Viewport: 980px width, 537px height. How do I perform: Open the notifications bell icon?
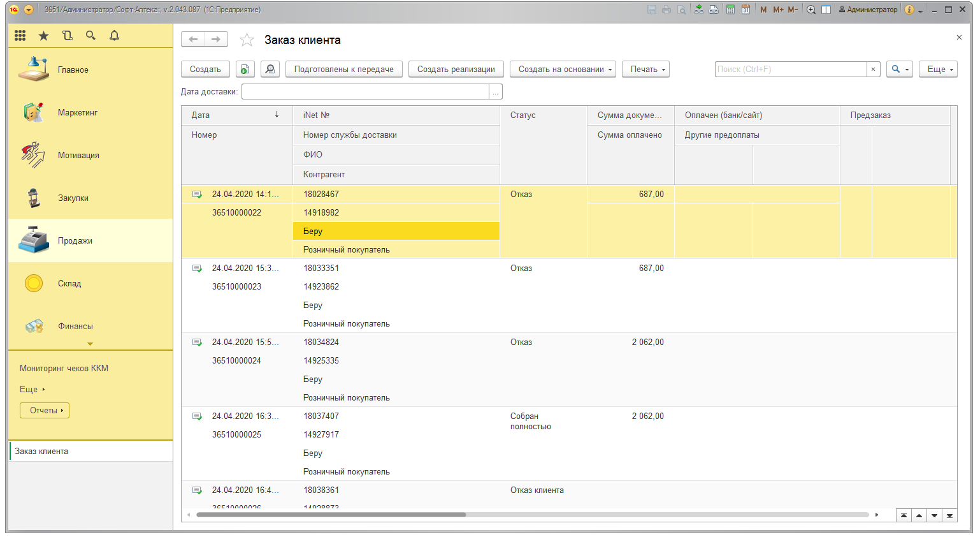tap(114, 36)
